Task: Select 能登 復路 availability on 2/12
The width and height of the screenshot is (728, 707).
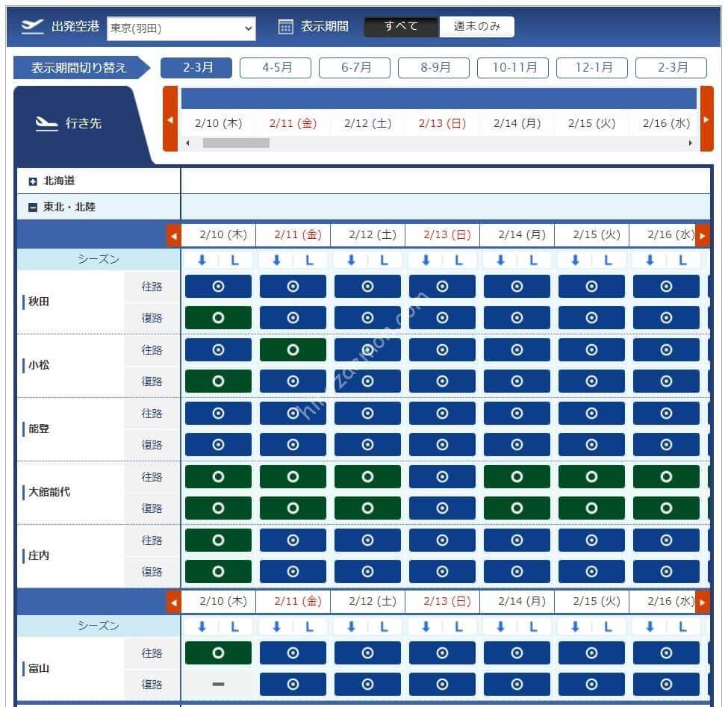Action: tap(367, 445)
